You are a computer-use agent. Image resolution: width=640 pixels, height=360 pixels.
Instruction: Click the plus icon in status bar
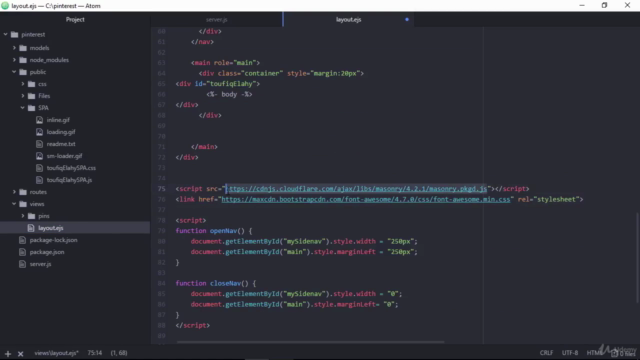(x=8, y=353)
